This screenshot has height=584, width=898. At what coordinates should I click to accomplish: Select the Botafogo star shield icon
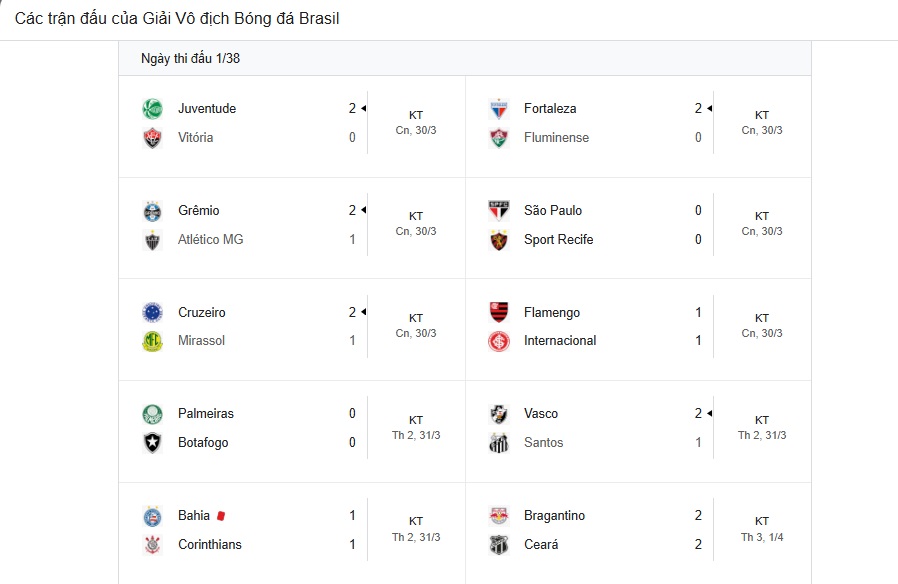pos(152,443)
